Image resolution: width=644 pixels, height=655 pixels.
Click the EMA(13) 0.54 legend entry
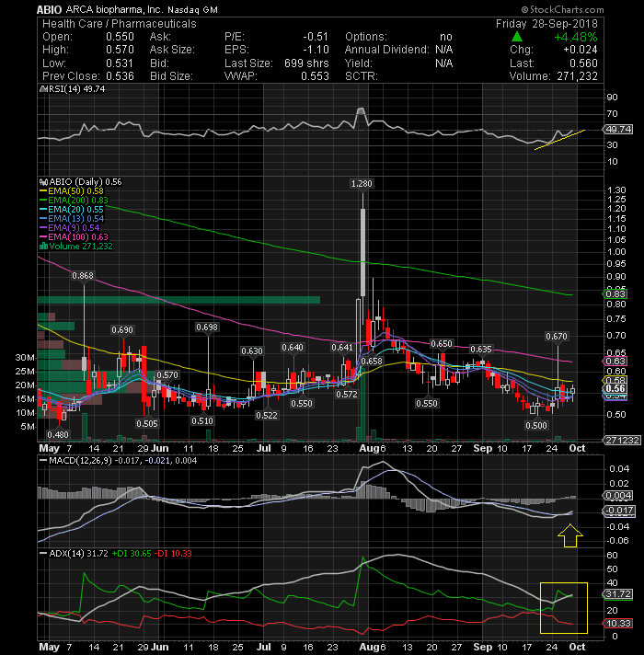(72, 219)
